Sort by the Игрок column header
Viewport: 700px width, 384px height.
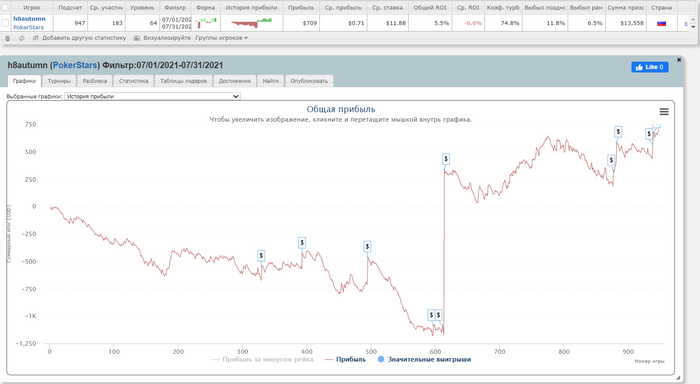click(x=32, y=8)
